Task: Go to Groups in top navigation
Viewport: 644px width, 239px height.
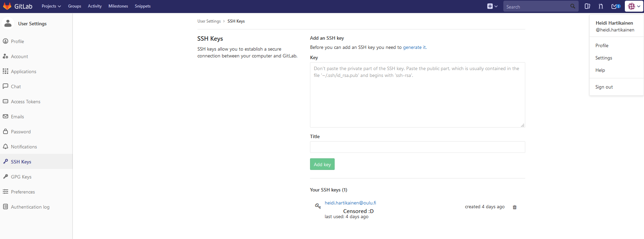Action: point(75,6)
